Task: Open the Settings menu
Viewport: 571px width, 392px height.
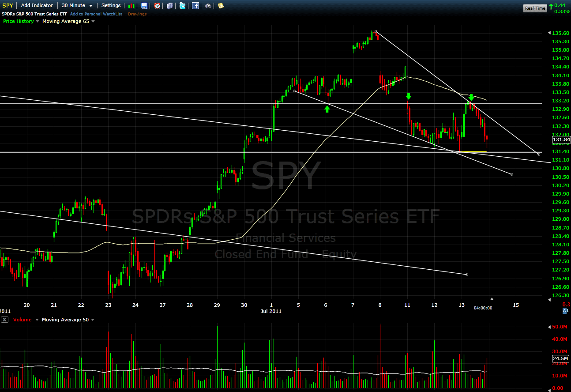Action: tap(111, 6)
